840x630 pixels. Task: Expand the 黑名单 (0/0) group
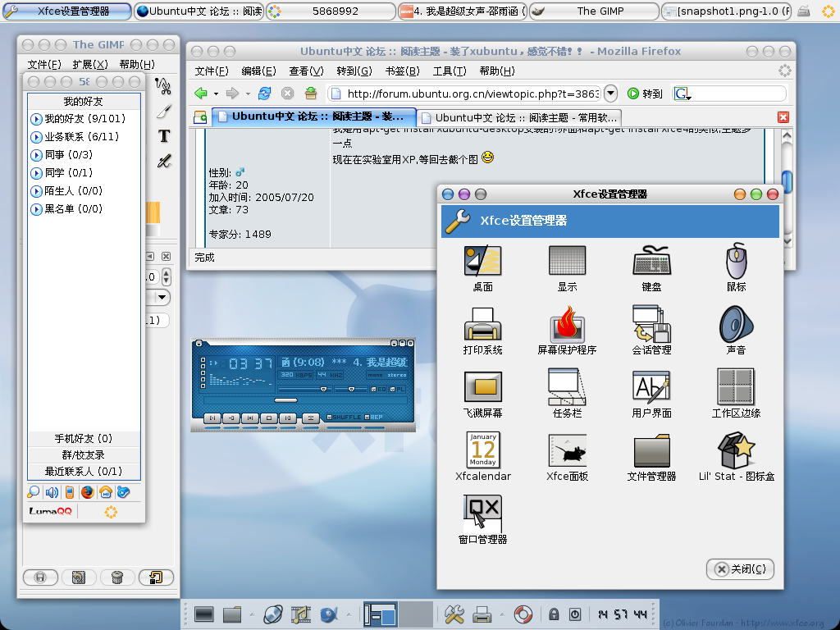pos(36,209)
